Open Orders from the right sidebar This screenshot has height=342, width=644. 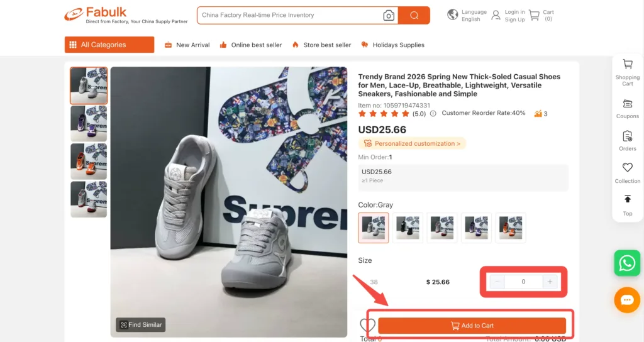627,141
